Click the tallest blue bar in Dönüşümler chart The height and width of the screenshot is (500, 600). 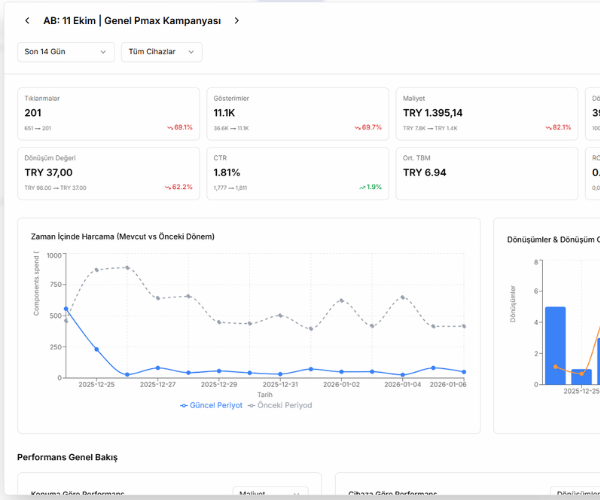pyautogui.click(x=555, y=345)
